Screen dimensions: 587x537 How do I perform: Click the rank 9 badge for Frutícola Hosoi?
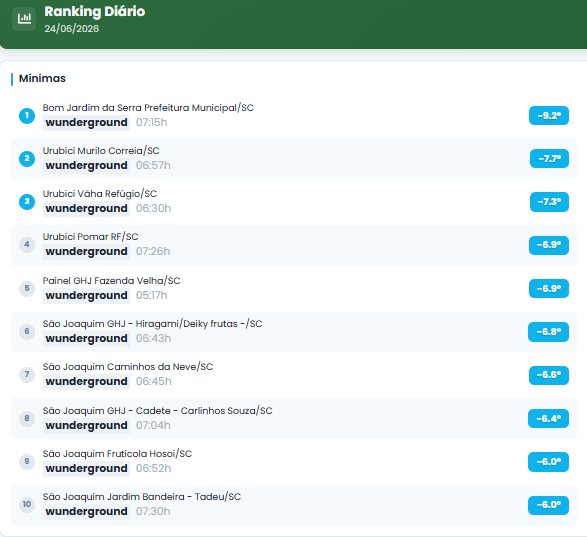tap(27, 461)
